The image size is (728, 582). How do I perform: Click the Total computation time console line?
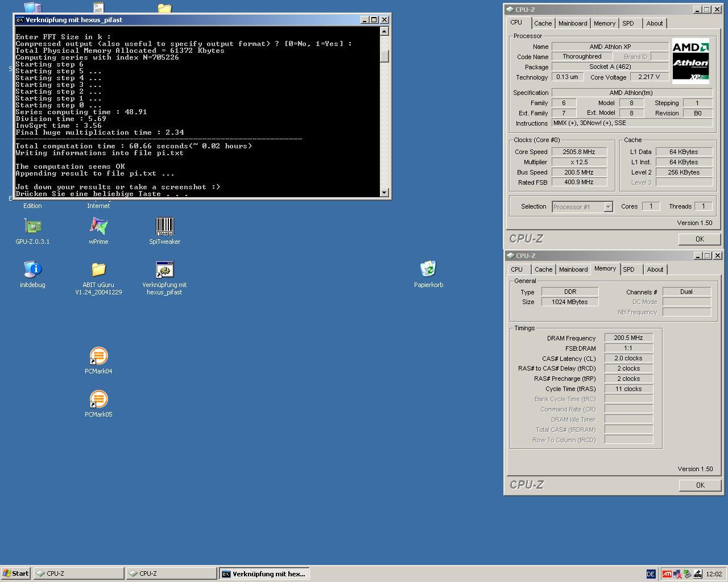coord(134,146)
